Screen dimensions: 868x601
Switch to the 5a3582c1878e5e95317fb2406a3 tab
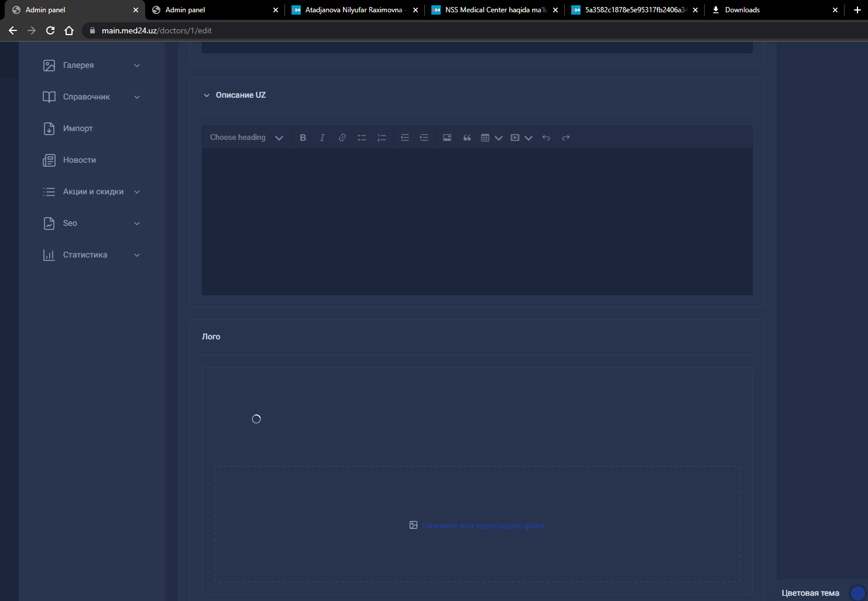(634, 10)
